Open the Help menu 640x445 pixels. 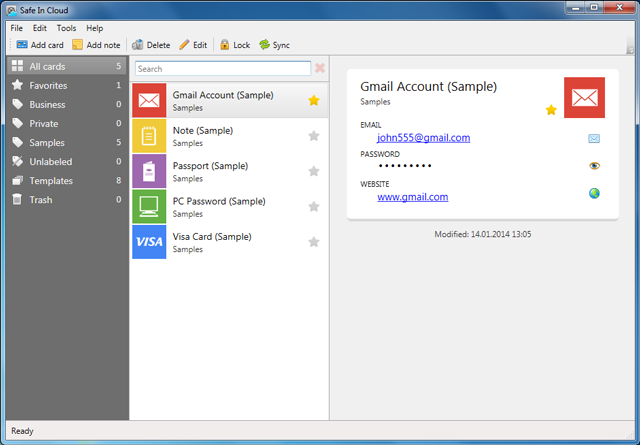click(94, 28)
